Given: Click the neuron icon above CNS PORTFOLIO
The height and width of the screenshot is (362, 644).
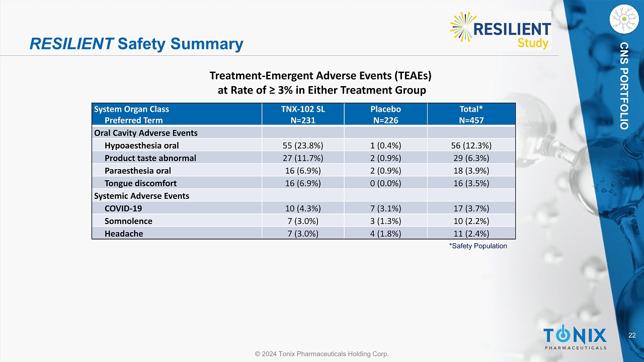Looking at the screenshot, I should coord(623,19).
